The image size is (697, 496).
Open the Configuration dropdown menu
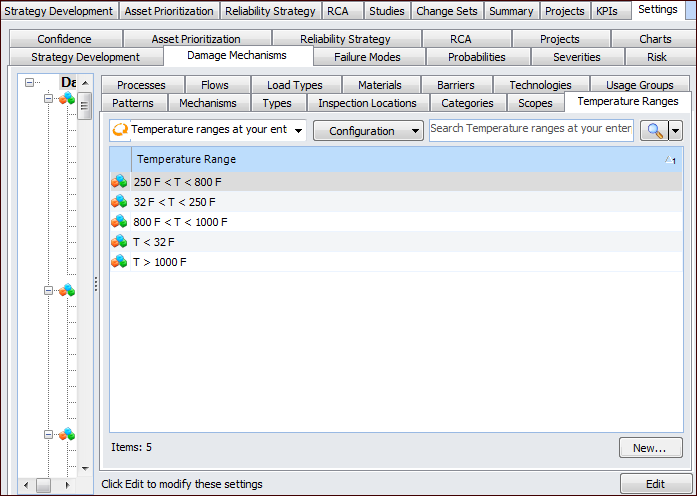pyautogui.click(x=368, y=131)
